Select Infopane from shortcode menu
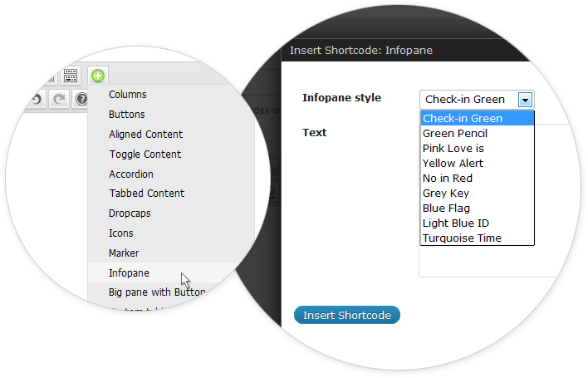 [130, 272]
